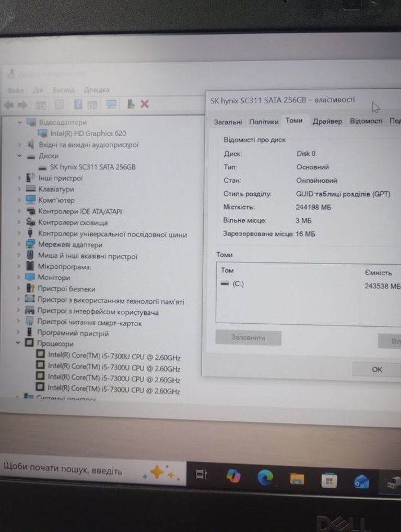The height and width of the screenshot is (532, 401).
Task: Open the Відомості tab
Action: (366, 121)
